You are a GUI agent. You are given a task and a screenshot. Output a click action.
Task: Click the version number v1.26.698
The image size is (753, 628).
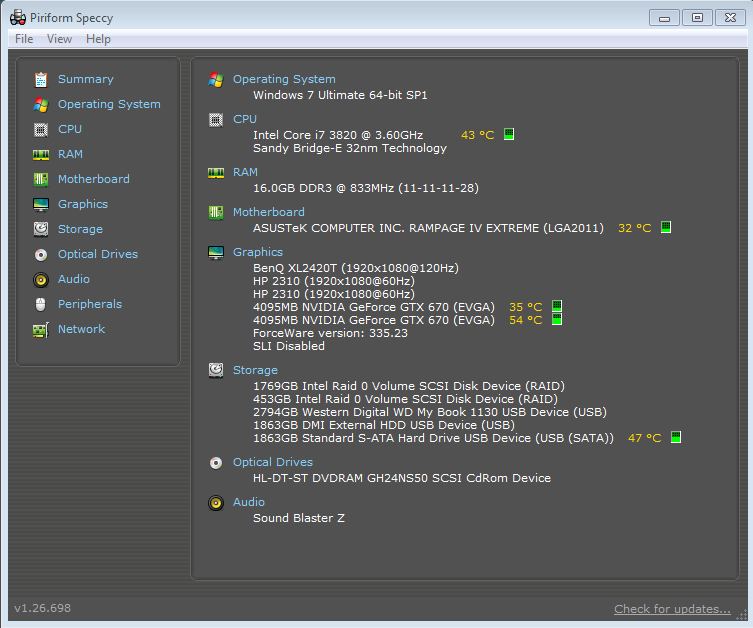pyautogui.click(x=43, y=608)
